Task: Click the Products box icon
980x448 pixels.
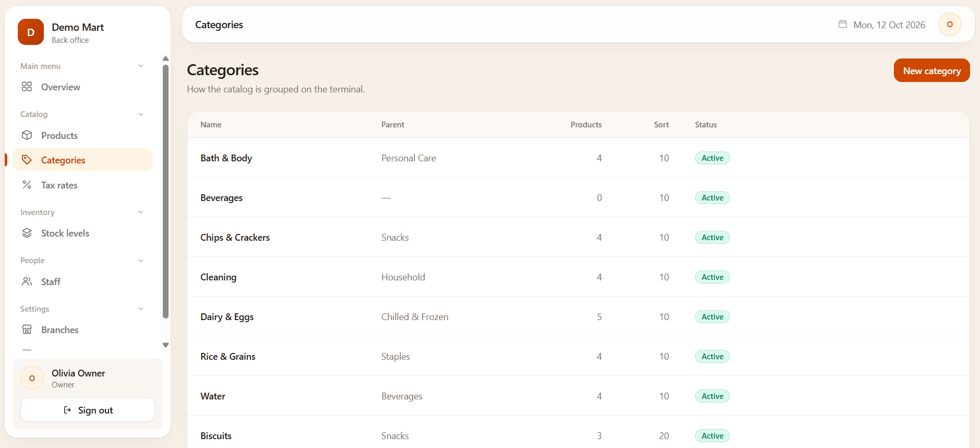Action: coord(27,135)
